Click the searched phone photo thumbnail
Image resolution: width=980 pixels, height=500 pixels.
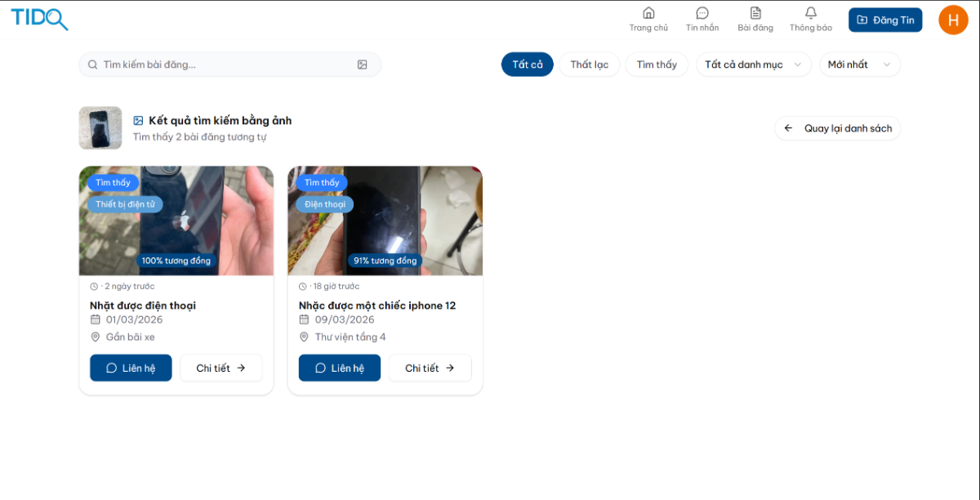tap(100, 128)
